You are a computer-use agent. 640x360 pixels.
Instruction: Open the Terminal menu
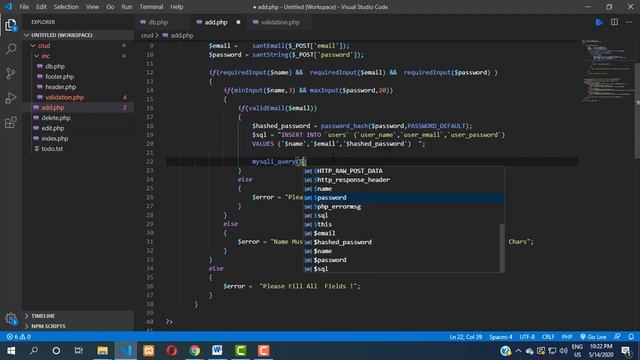click(x=151, y=7)
